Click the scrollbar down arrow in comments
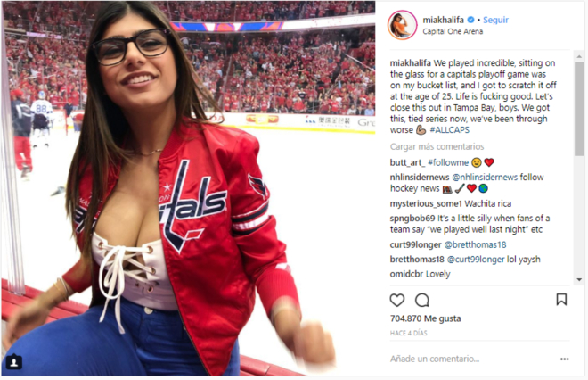This screenshot has height=380, width=588. 579,279
